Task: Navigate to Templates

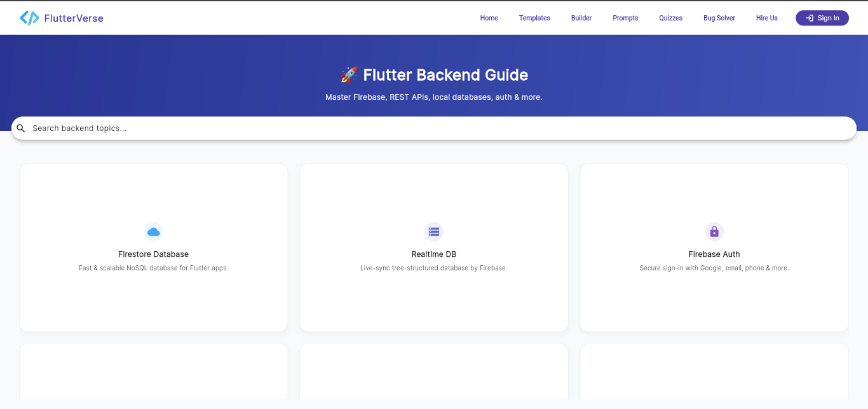Action: (534, 18)
